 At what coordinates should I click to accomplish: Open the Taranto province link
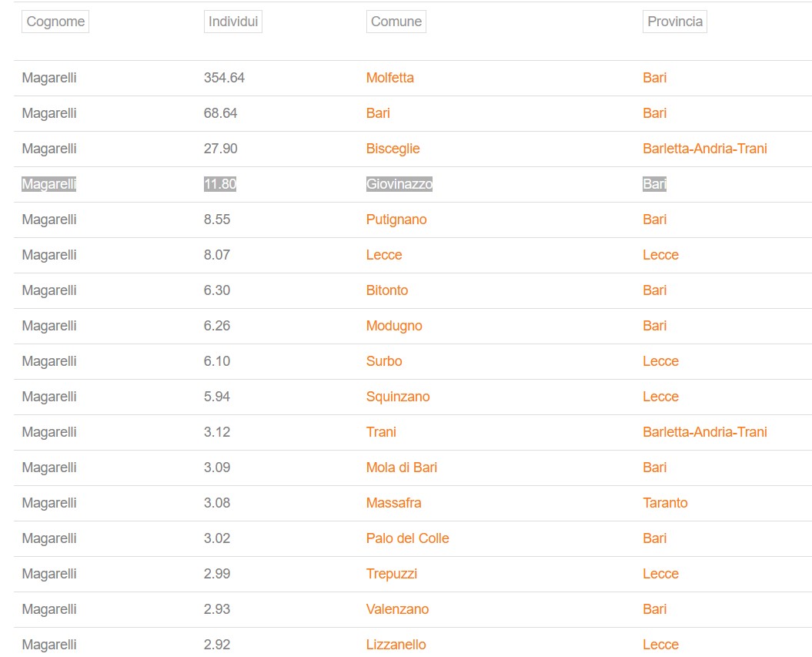(665, 503)
